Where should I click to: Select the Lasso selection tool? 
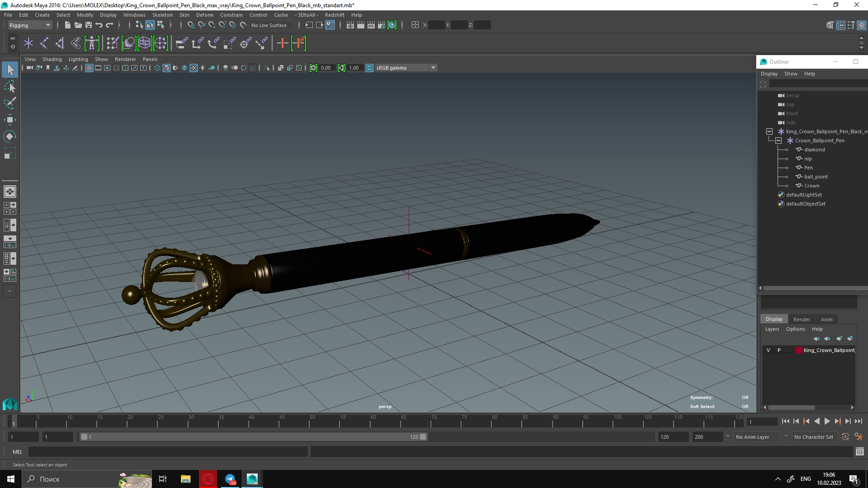[x=10, y=87]
